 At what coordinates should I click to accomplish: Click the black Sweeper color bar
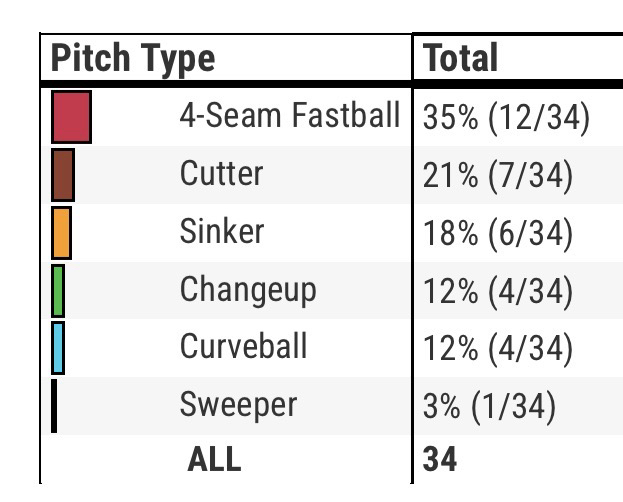[54, 405]
